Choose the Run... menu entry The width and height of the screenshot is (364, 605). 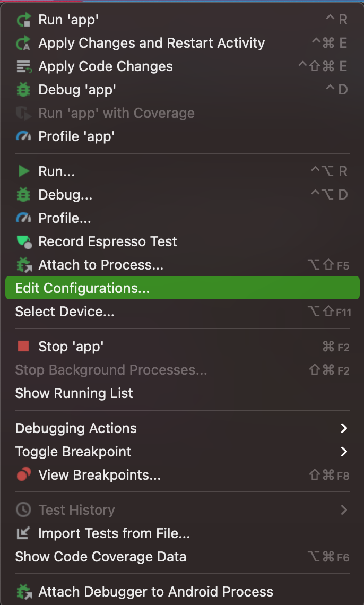57,172
